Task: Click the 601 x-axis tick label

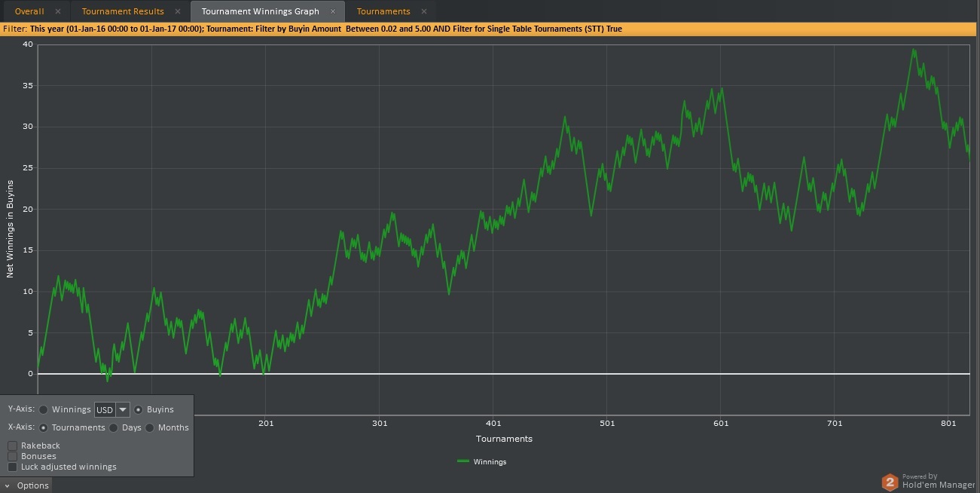Action: 721,424
